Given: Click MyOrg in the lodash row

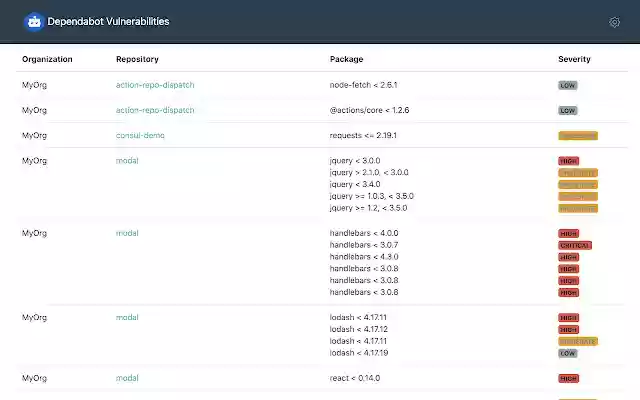Looking at the screenshot, I should click(34, 317).
